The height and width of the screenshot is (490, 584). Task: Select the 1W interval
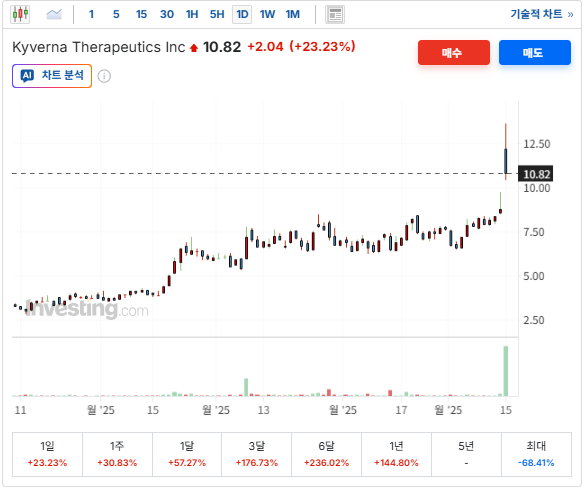point(267,15)
